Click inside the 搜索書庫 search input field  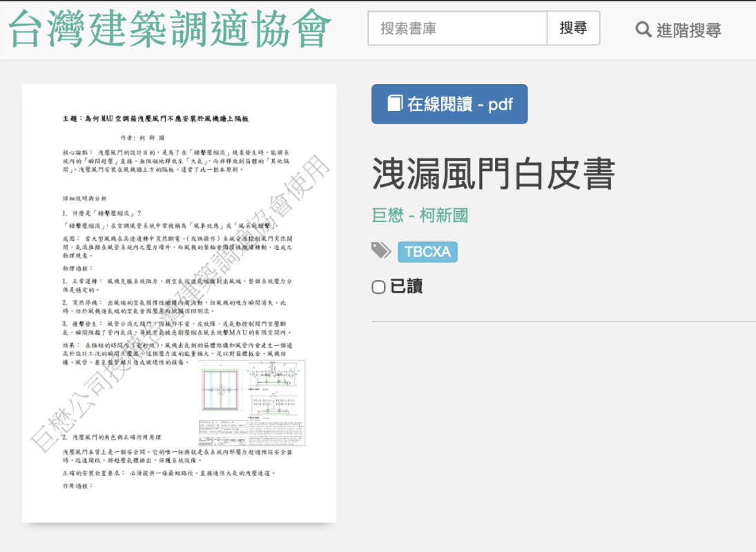pyautogui.click(x=456, y=29)
